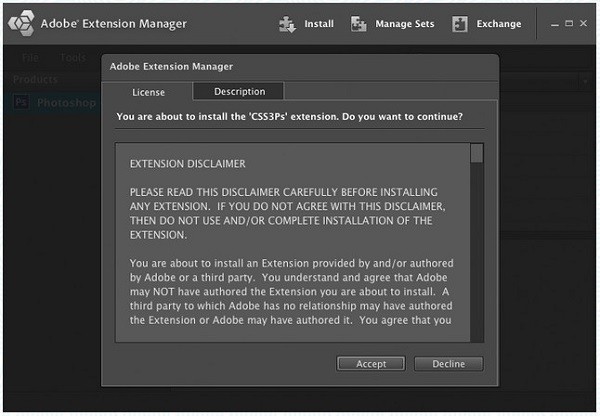Click the Manage Sets icon
This screenshot has width=600, height=416.
(x=359, y=24)
